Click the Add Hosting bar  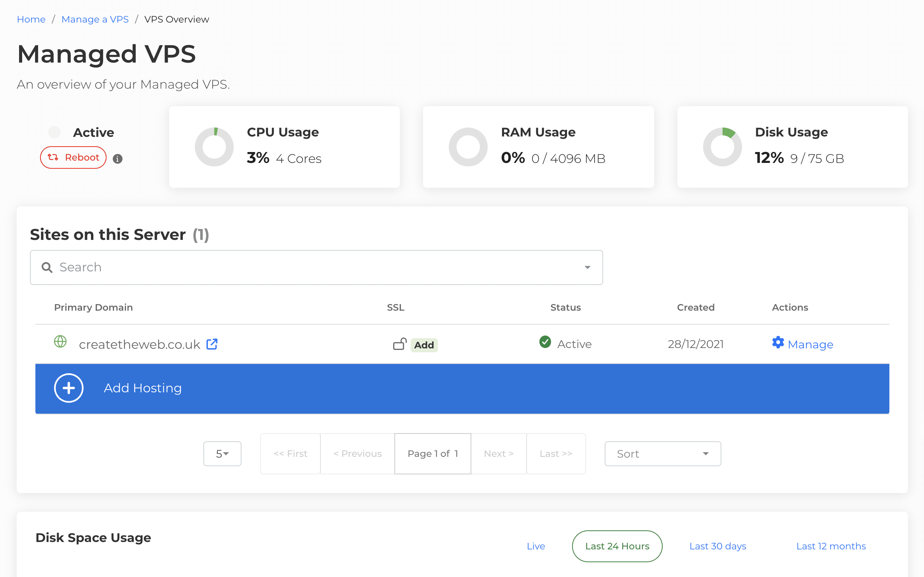pos(462,388)
